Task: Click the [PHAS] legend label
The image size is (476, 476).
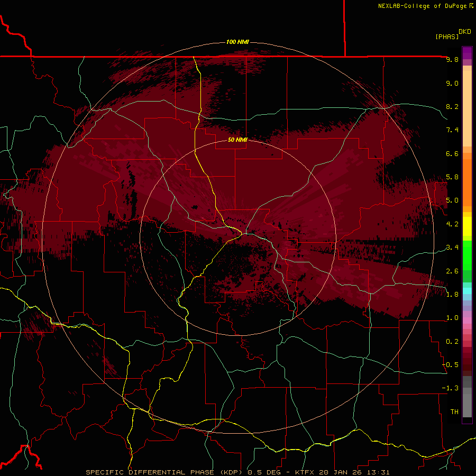Action: coord(447,36)
